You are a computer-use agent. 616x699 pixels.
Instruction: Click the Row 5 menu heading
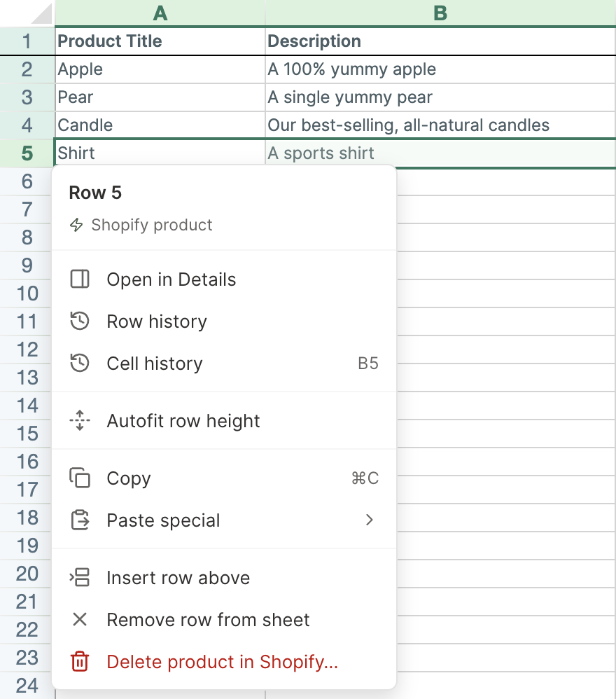click(x=95, y=193)
